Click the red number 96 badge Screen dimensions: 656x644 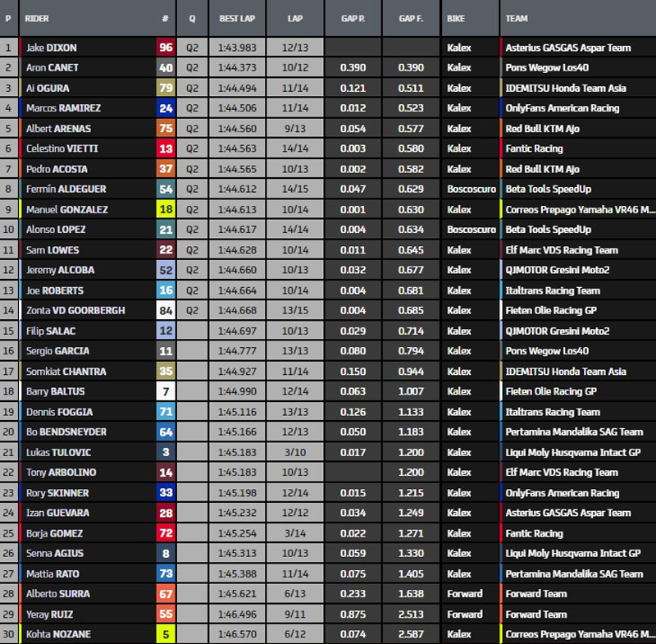166,48
